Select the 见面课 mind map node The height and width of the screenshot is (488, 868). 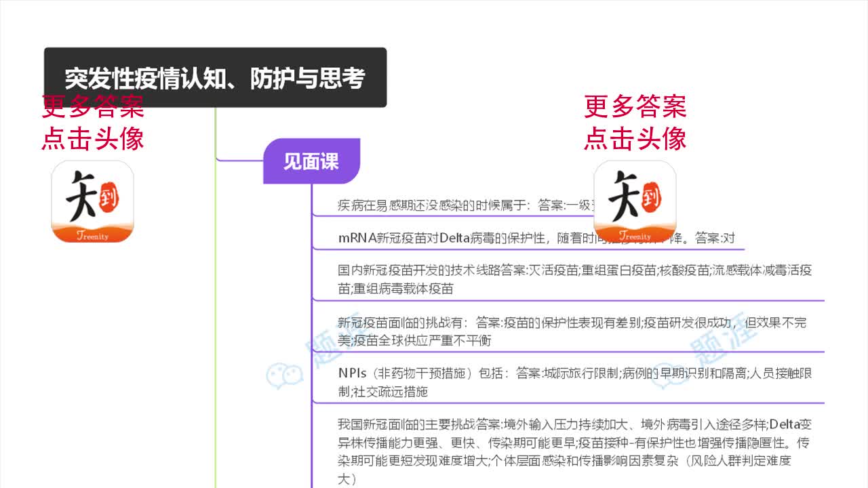coord(311,161)
